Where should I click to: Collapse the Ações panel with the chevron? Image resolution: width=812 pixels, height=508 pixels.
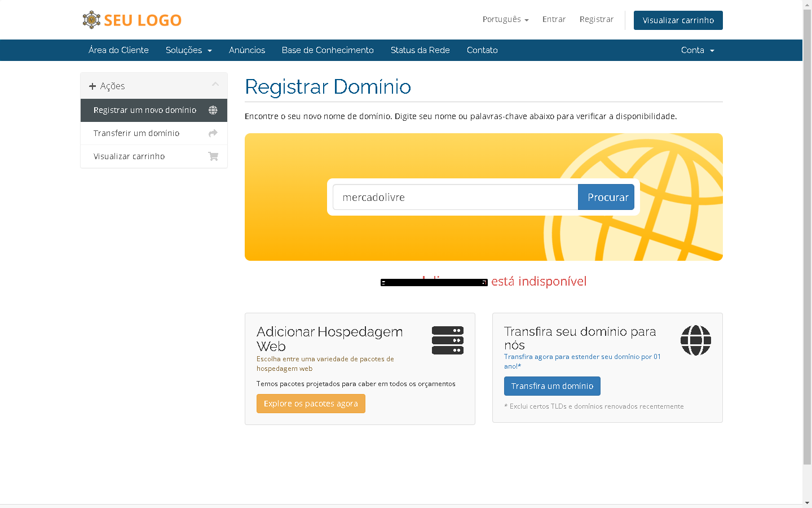215,85
